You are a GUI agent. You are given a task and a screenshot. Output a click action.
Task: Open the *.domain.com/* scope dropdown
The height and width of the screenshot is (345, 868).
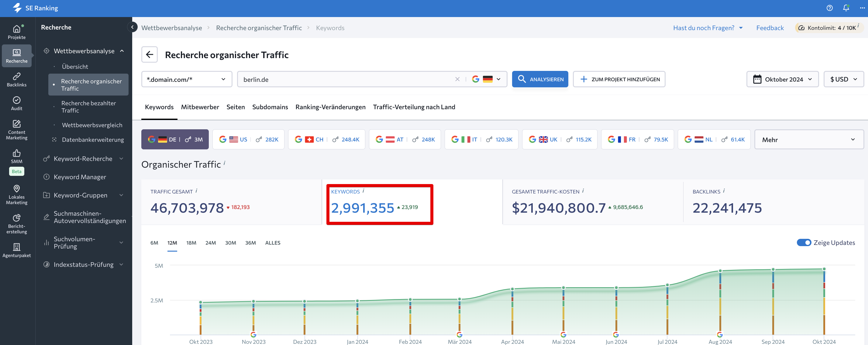pos(187,79)
